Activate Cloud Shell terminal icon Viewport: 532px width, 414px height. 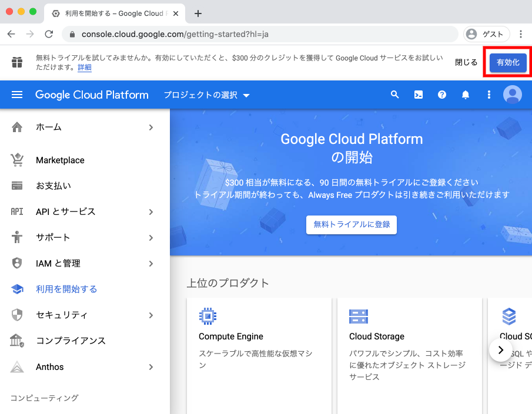[419, 95]
